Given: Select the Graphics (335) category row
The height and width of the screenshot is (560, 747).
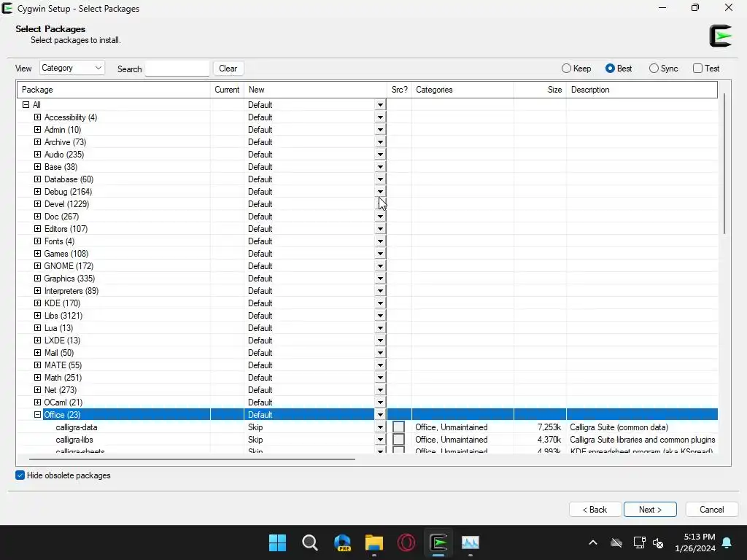Looking at the screenshot, I should click(x=368, y=278).
